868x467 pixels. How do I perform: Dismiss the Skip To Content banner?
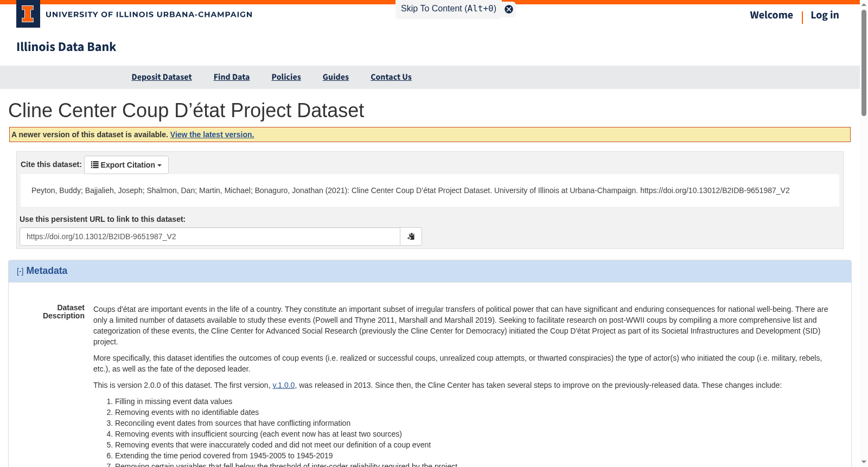(x=509, y=9)
